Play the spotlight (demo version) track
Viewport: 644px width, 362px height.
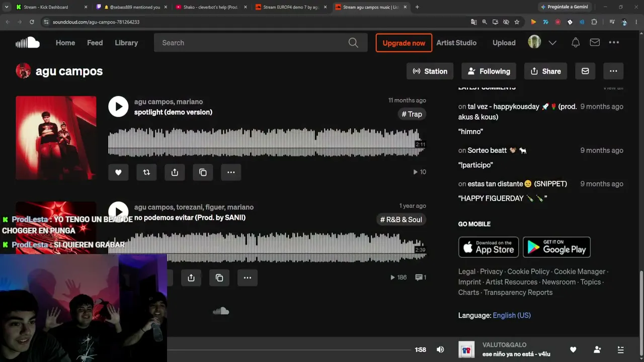point(118,107)
